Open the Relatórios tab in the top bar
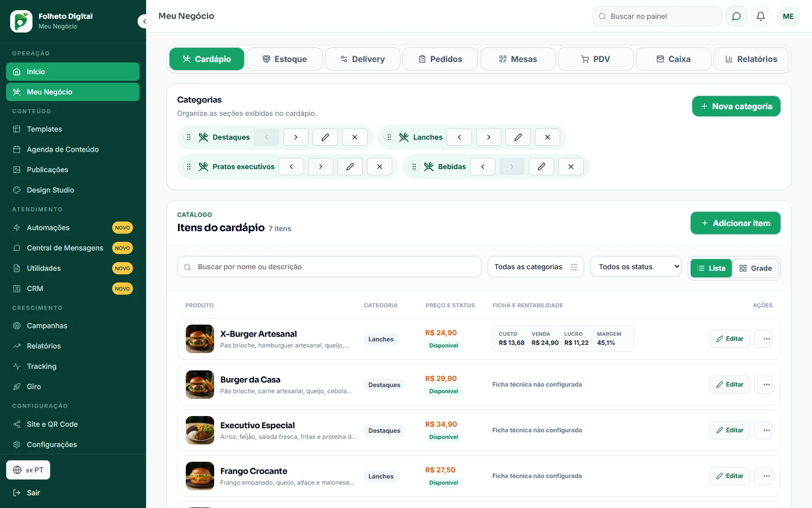Image resolution: width=812 pixels, height=508 pixels. tap(751, 59)
